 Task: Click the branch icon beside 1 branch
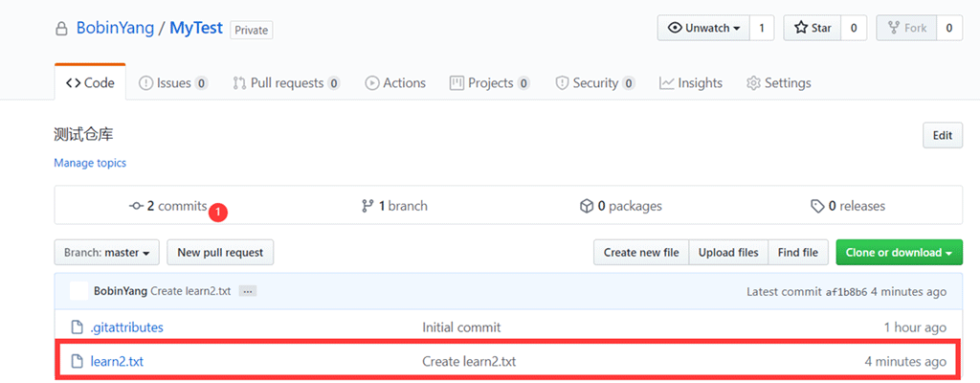(x=368, y=206)
